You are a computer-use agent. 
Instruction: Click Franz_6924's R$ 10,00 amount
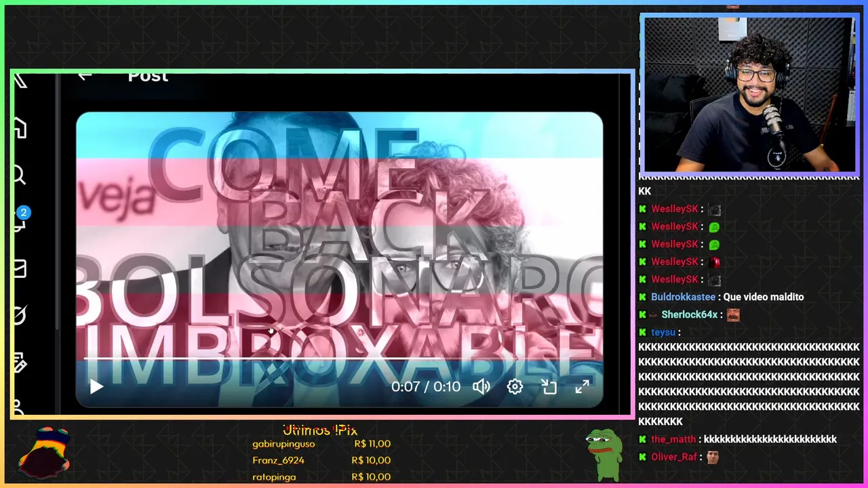[371, 460]
